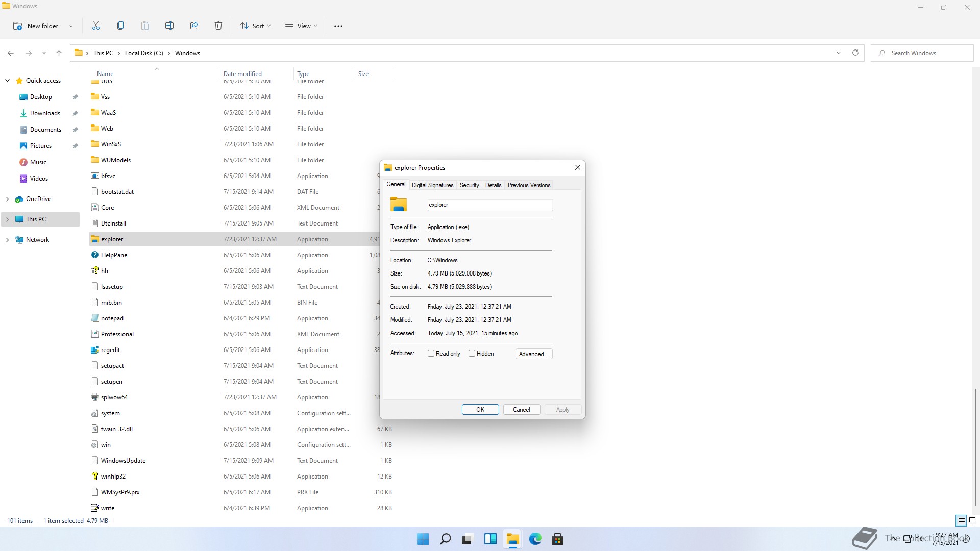Click the Music icon in Quick access
The image size is (980, 551).
click(23, 162)
